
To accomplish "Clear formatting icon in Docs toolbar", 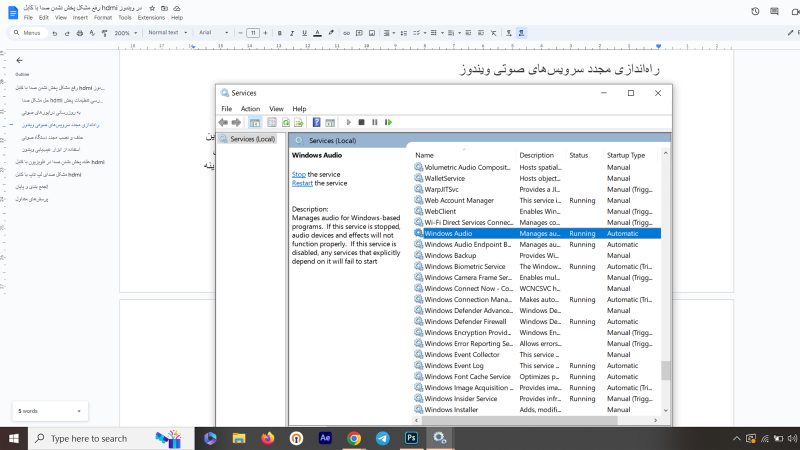I will click(493, 33).
